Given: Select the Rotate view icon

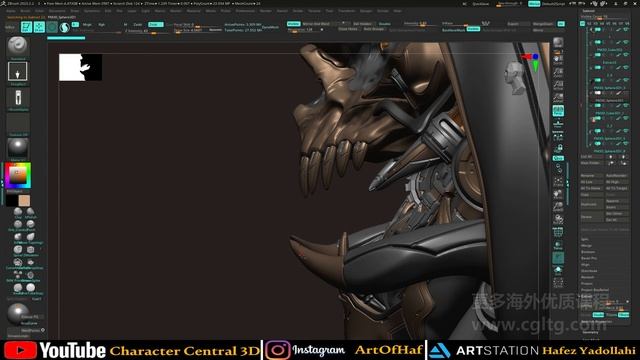Looking at the screenshot, I should pyautogui.click(x=558, y=219).
